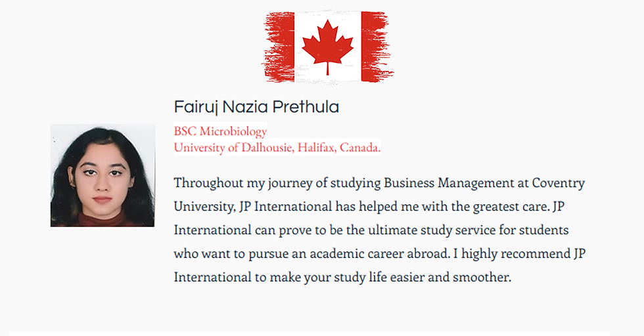644x336 pixels.
Task: Click the Fairuj Nazia Prethula name heading
Action: click(x=256, y=107)
